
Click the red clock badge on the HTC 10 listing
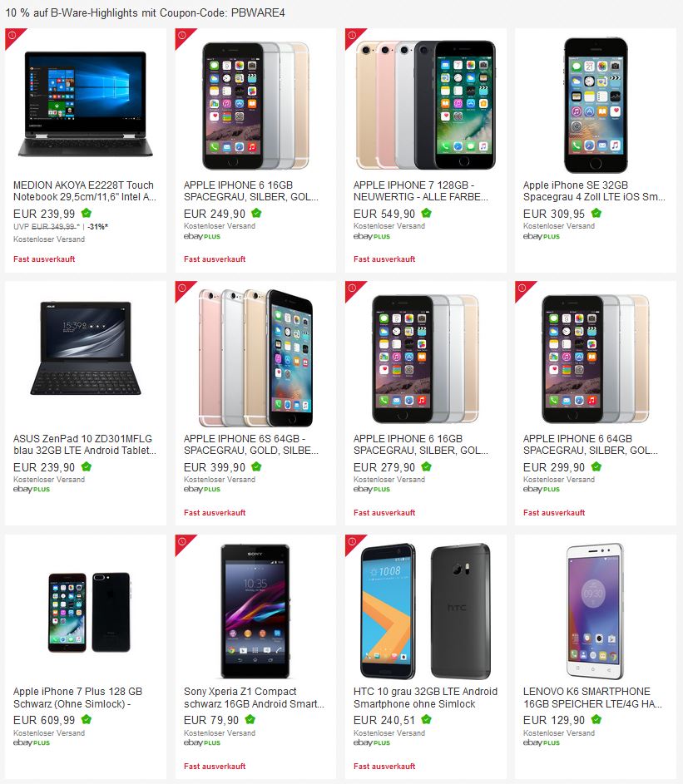[352, 542]
